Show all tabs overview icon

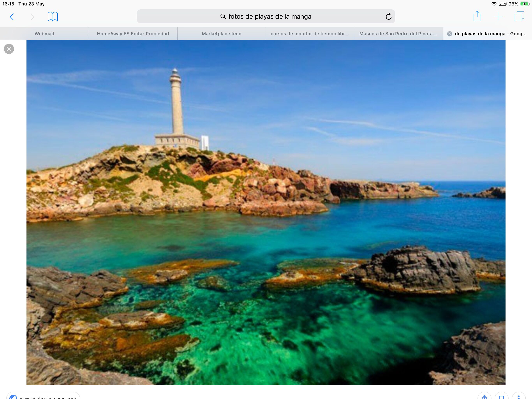(x=519, y=16)
